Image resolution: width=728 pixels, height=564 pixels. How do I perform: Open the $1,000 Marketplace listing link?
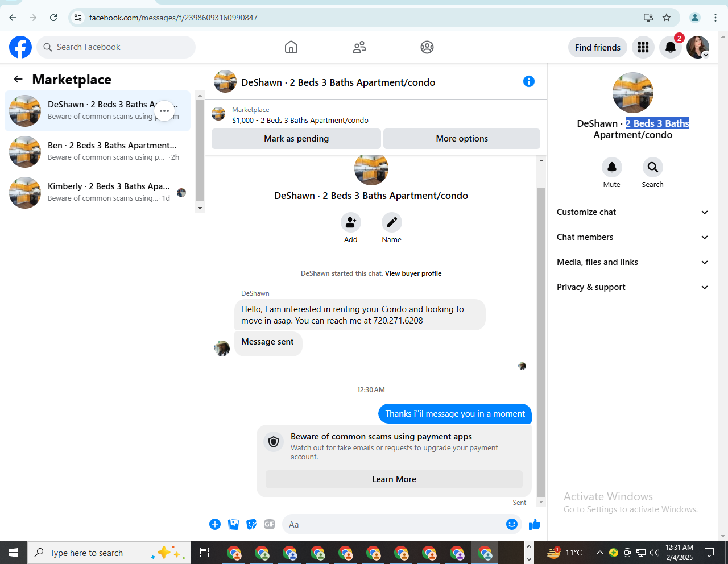300,121
